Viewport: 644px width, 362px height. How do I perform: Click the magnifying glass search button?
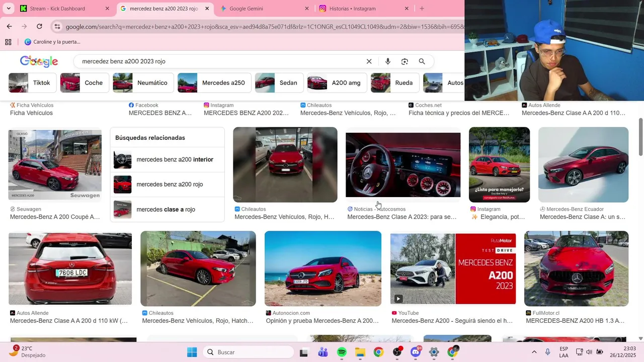(422, 61)
